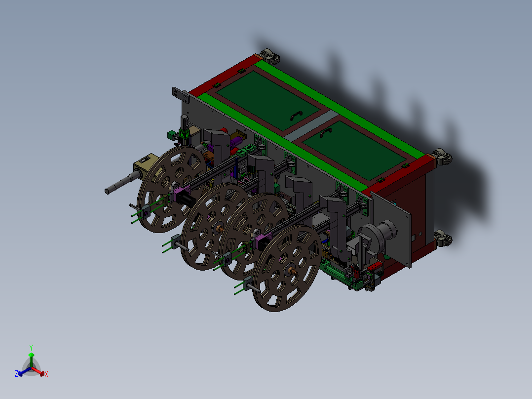
Task: Select the gray strip between the two green doors
Action: click(x=311, y=125)
